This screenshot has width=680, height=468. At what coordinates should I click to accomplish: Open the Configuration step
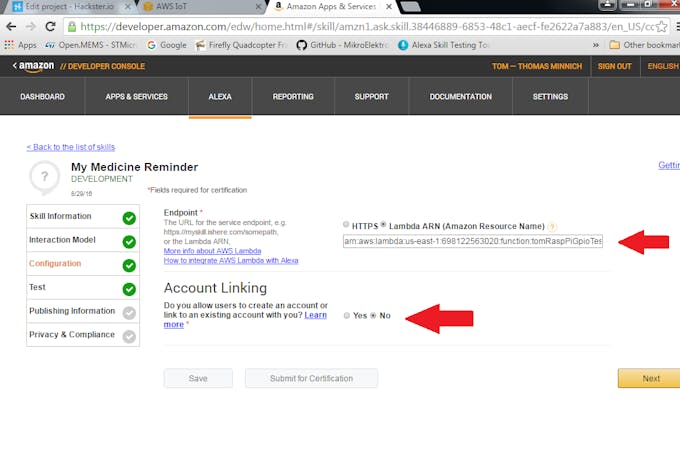(83, 264)
